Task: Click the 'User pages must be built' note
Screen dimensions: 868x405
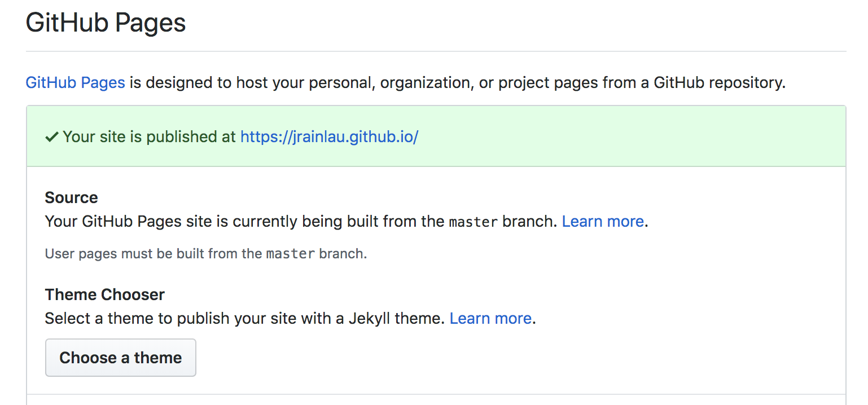Action: 141,254
